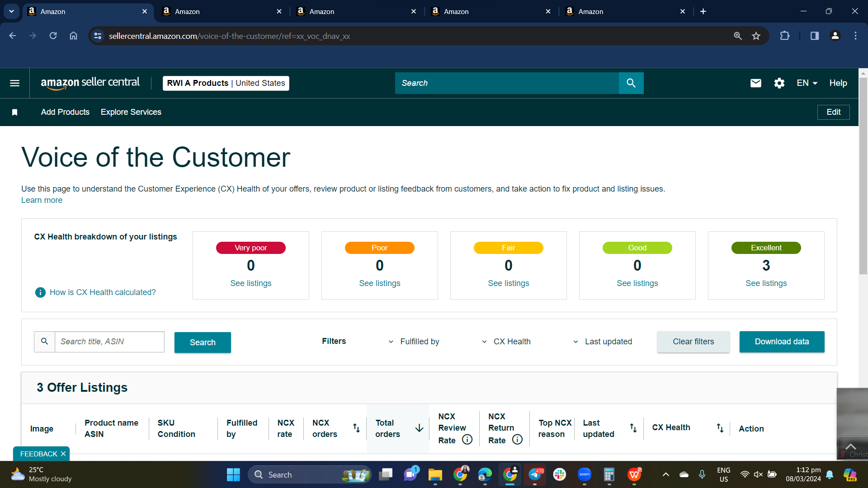Click the Search title, ASIN input field
868x488 pixels.
(x=109, y=342)
